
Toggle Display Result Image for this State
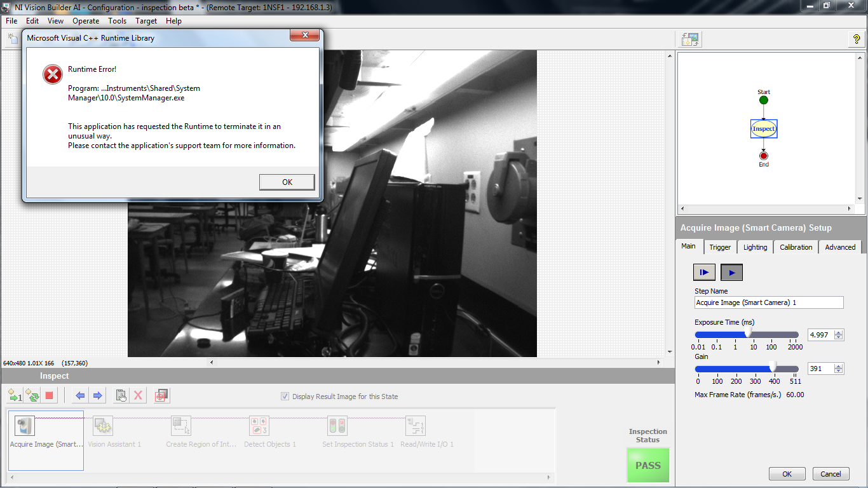[285, 396]
